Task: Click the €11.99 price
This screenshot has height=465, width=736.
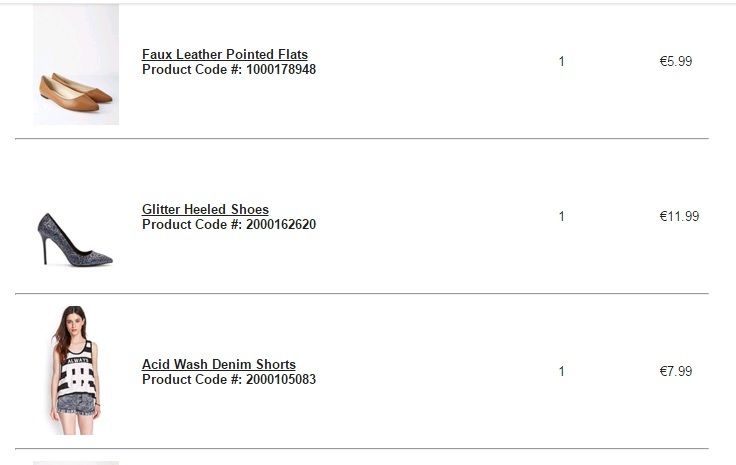Action: [x=679, y=216]
